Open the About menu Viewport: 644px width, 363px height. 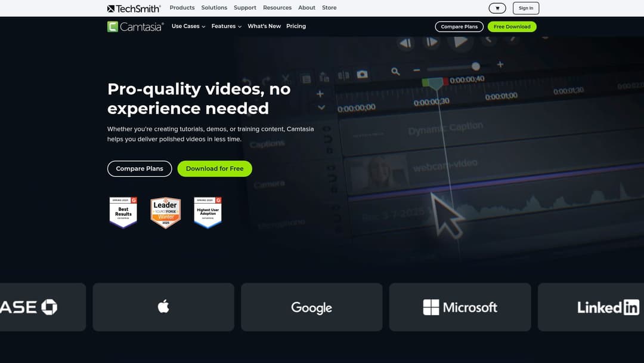point(307,8)
